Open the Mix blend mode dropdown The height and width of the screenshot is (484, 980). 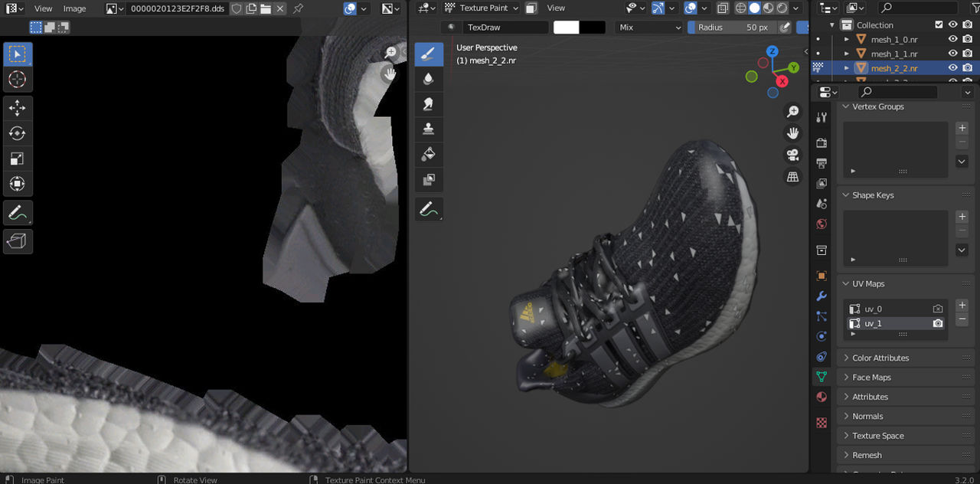pyautogui.click(x=649, y=28)
